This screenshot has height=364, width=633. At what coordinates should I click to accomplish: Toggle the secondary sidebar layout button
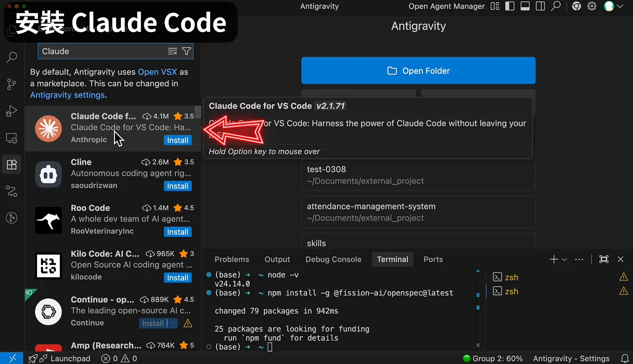click(x=540, y=6)
